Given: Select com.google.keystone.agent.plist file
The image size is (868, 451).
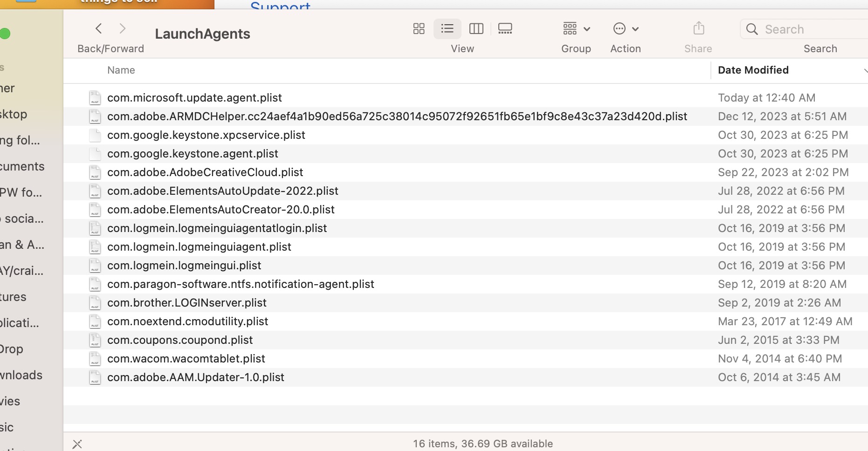Looking at the screenshot, I should (193, 154).
